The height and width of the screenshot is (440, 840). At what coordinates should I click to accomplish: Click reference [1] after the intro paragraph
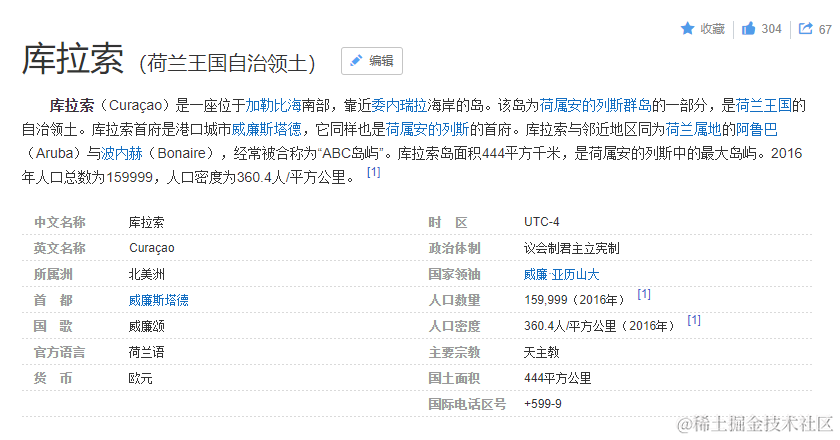[373, 172]
